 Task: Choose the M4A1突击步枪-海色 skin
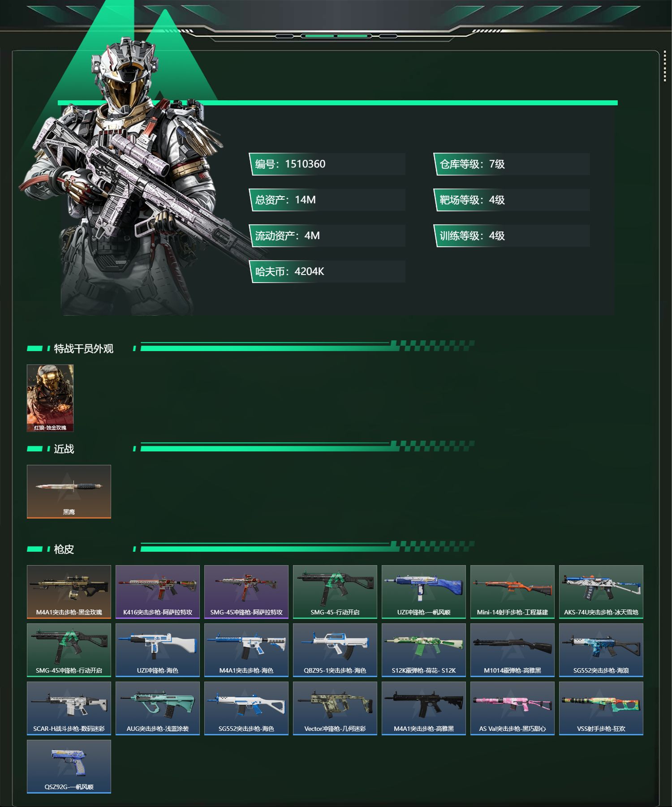click(246, 650)
